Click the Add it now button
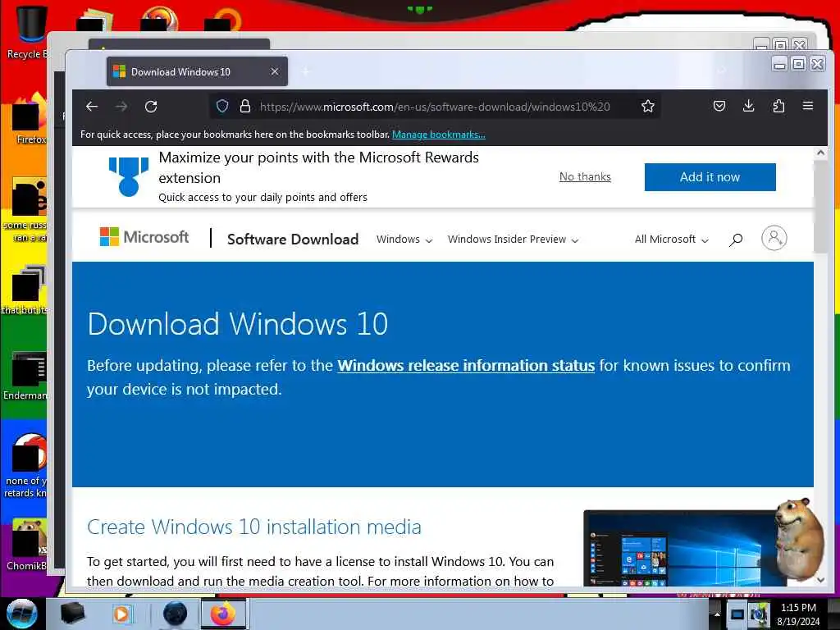The image size is (840, 630). pyautogui.click(x=710, y=177)
